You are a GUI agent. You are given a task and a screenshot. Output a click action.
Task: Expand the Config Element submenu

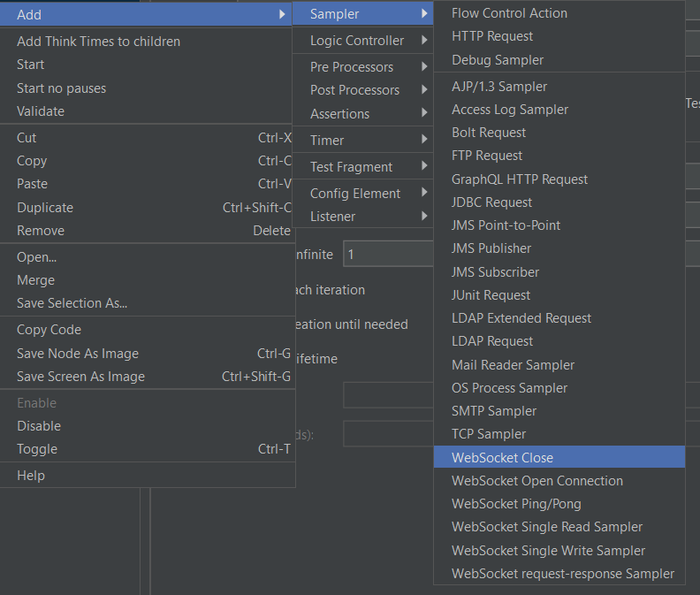pyautogui.click(x=355, y=194)
